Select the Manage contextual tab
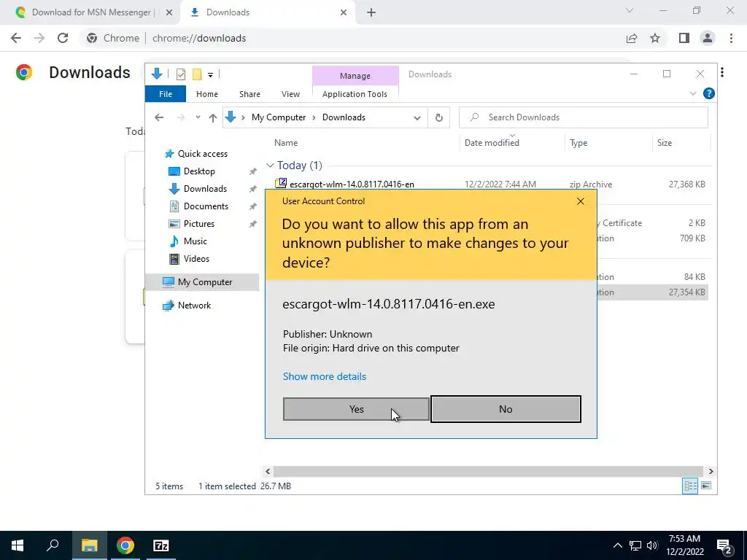This screenshot has width=747, height=560. click(355, 76)
